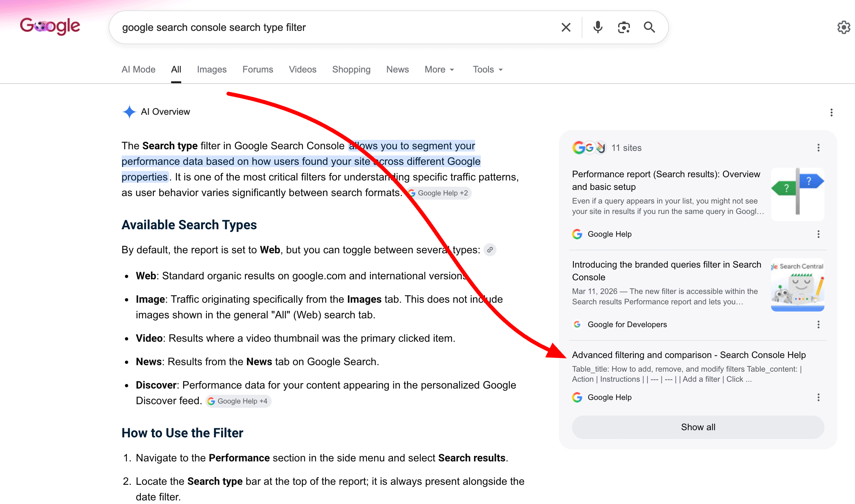The image size is (855, 504).
Task: Click the Show all button
Action: [698, 427]
